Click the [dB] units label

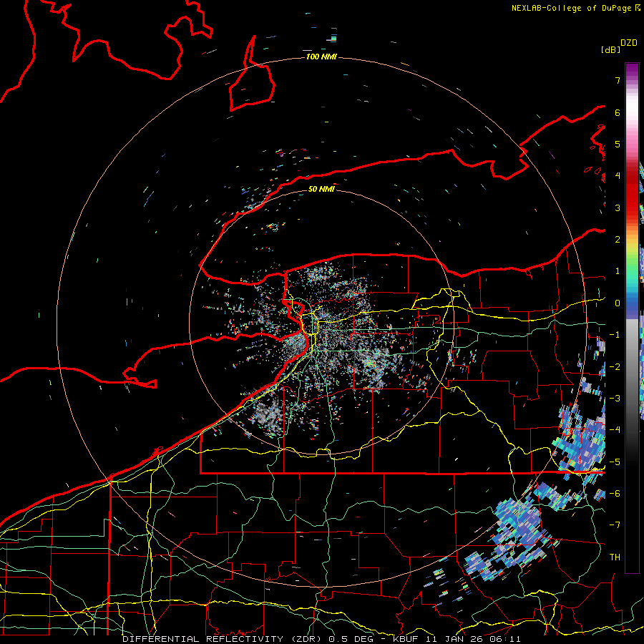click(x=610, y=49)
